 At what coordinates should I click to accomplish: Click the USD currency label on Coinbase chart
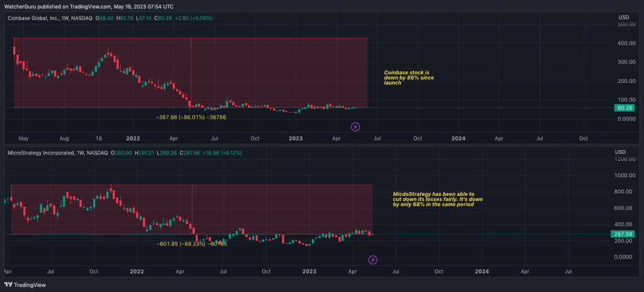623,17
